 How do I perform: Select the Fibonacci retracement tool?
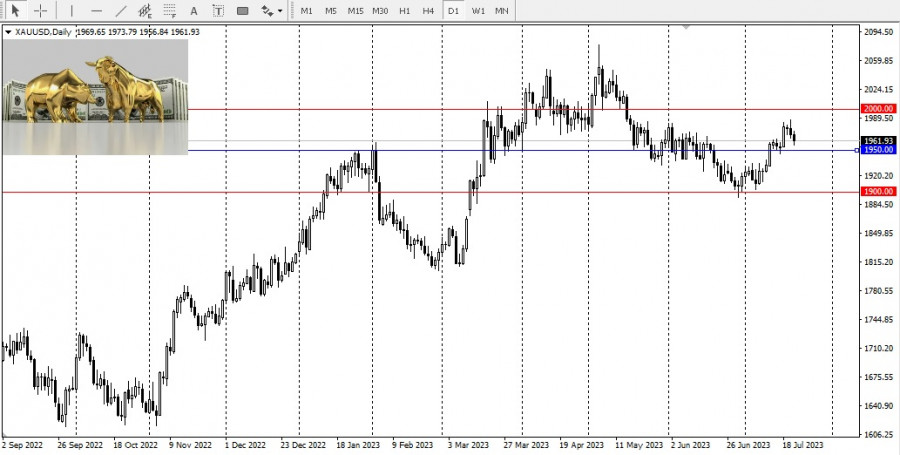point(169,10)
